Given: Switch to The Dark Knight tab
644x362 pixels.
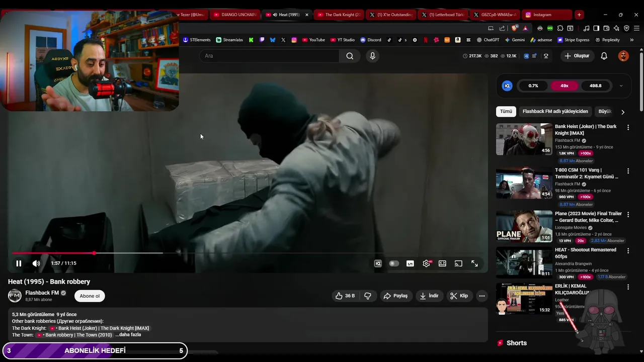Looking at the screenshot, I should (338, 15).
